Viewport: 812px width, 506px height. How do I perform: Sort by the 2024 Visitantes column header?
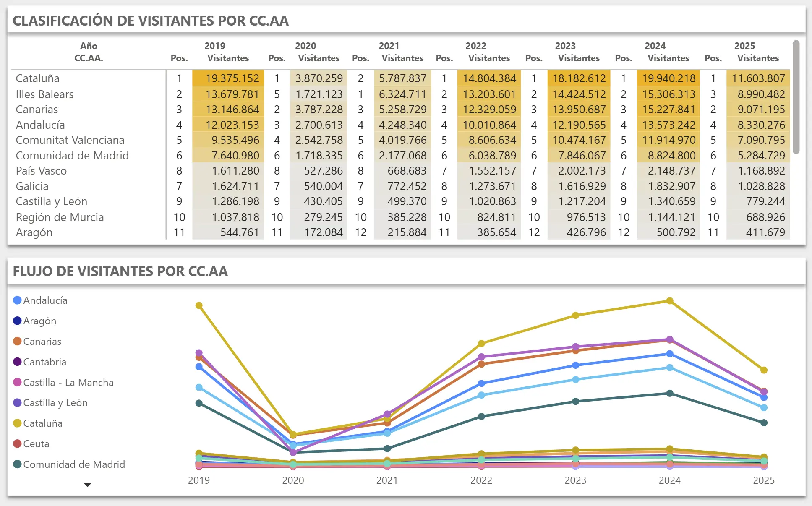click(x=668, y=58)
